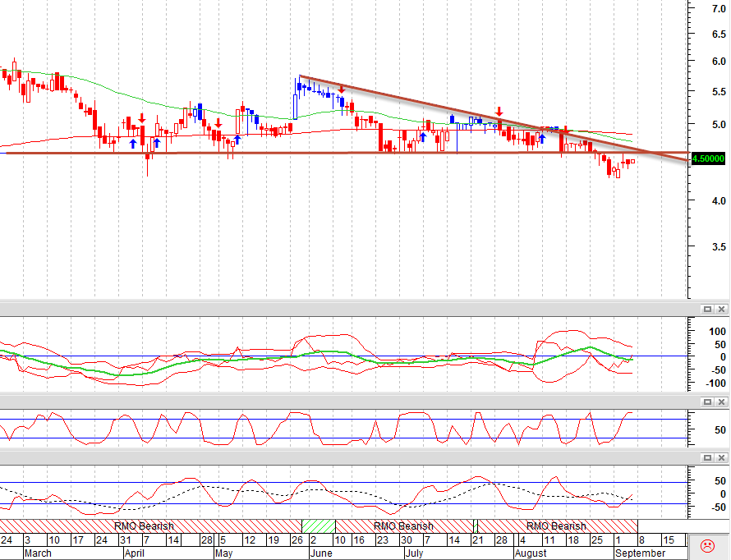Select the blue up arrow signal in early July
731x560 pixels.
423,137
